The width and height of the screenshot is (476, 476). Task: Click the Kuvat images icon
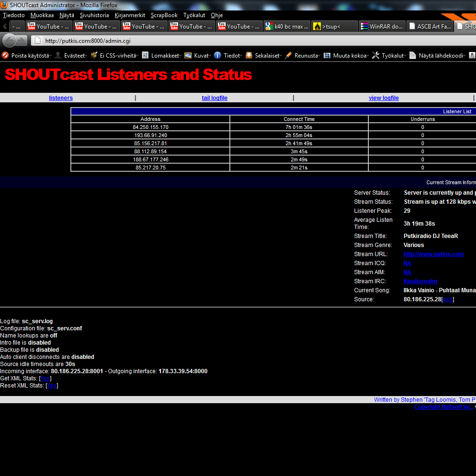(x=188, y=55)
